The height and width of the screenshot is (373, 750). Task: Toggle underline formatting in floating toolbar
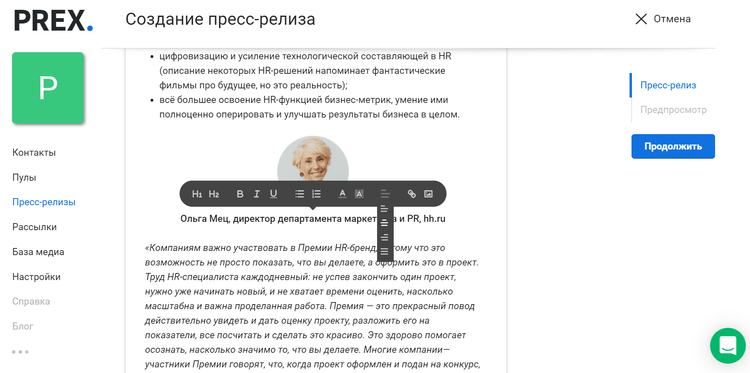273,194
